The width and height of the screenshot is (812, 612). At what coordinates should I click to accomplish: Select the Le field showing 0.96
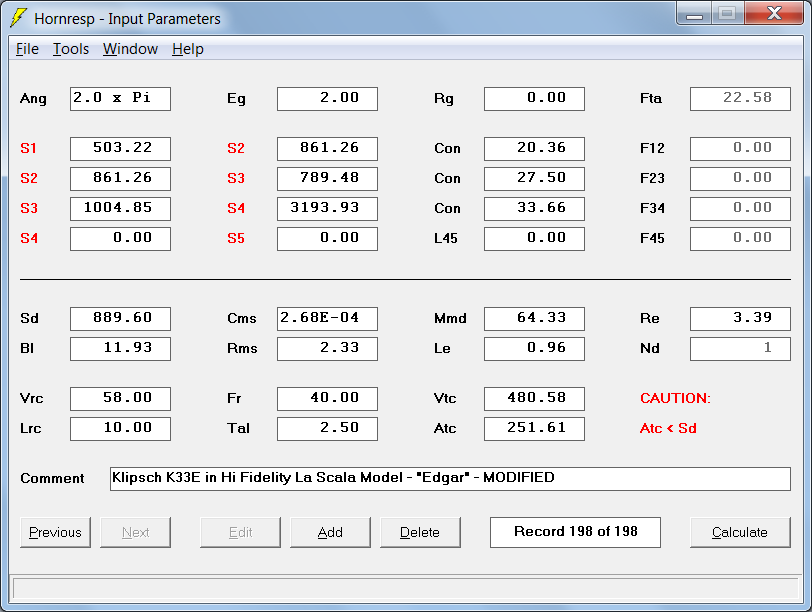click(x=534, y=348)
